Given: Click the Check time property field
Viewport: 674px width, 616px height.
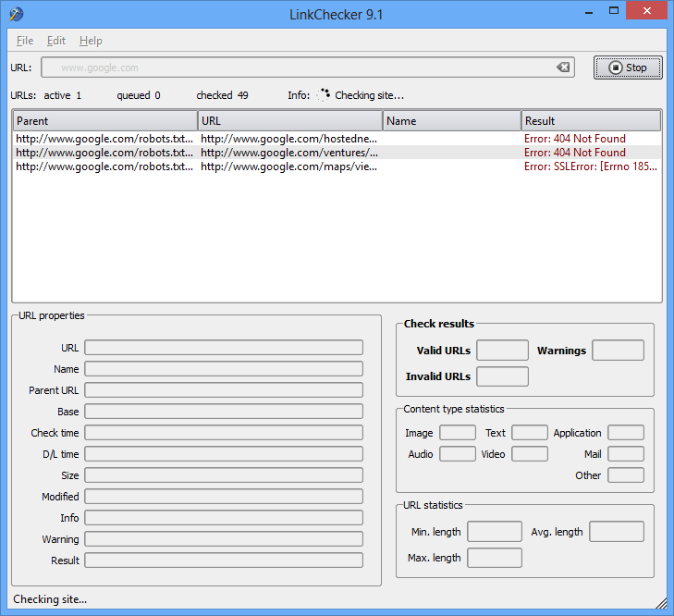Looking at the screenshot, I should point(224,433).
